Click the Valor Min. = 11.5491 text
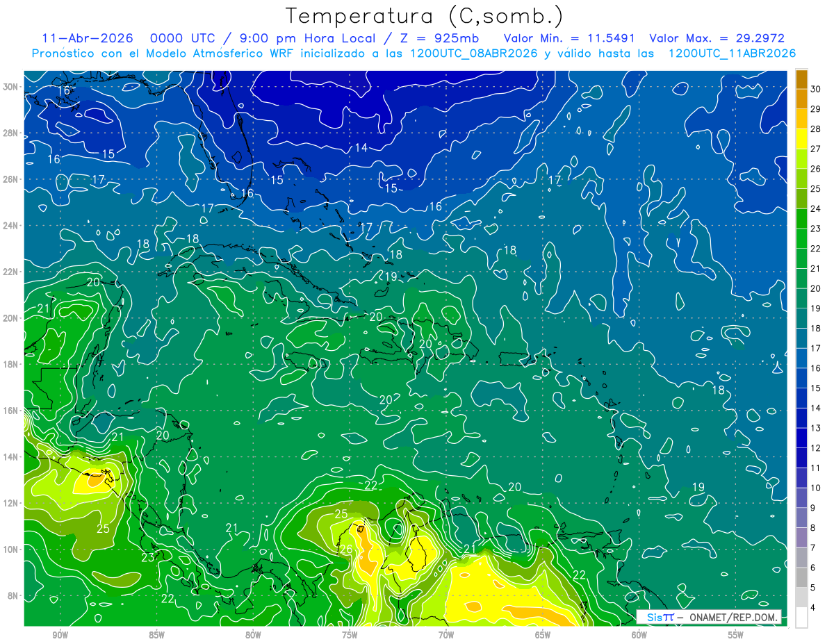 click(x=571, y=38)
